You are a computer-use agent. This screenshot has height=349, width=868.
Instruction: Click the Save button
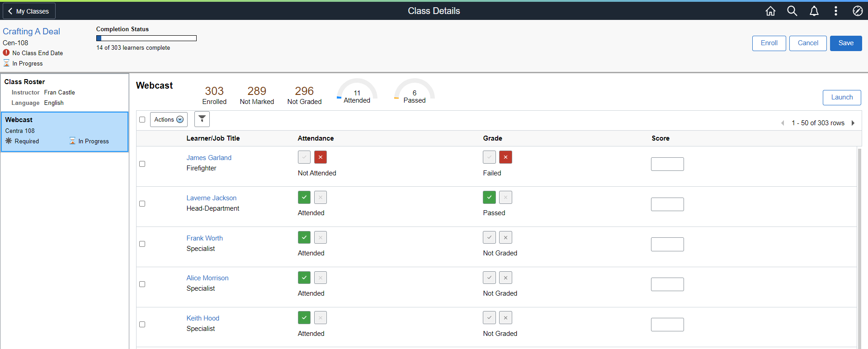[x=846, y=43]
